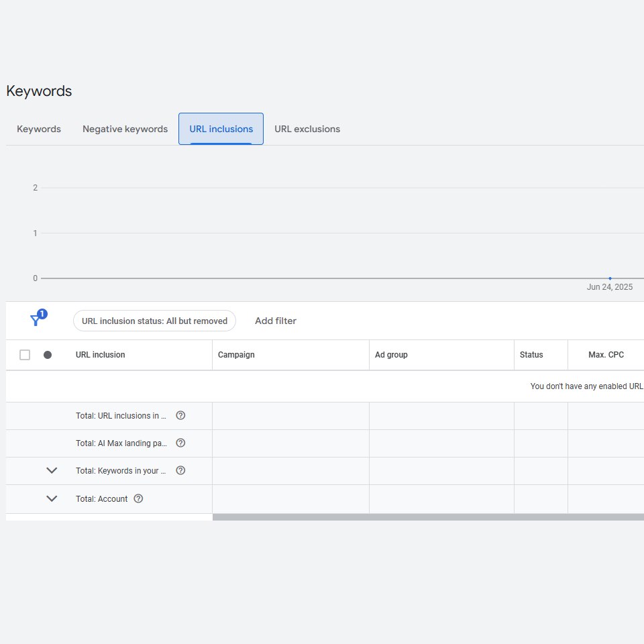Click the Total: URL inclusions in ... label

click(121, 416)
